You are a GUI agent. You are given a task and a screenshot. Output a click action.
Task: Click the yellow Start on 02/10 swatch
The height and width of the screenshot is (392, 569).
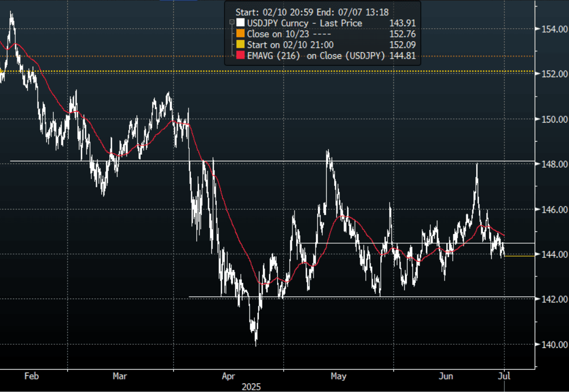(x=241, y=45)
